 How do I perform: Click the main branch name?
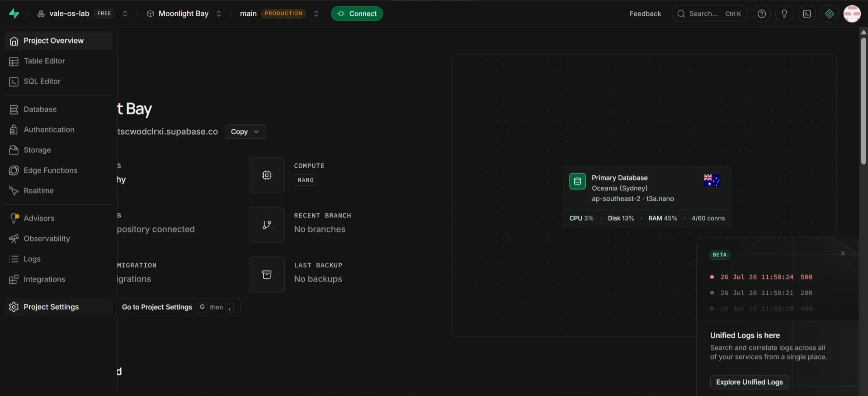click(x=248, y=14)
